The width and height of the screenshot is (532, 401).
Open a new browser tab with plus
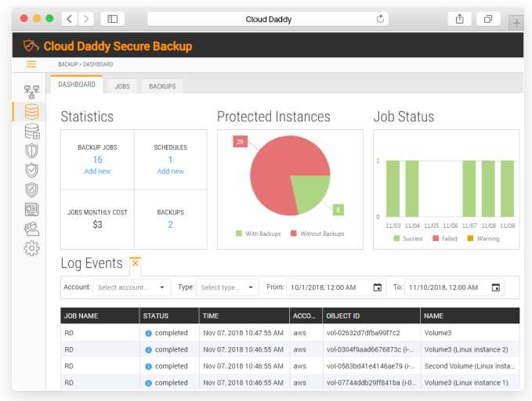[x=516, y=23]
